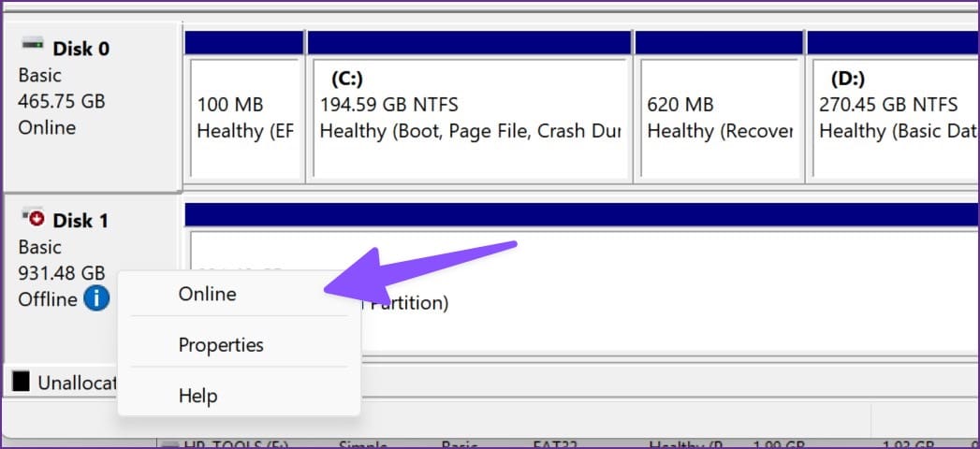980x449 pixels.
Task: Select the 100 MB EFI partition
Action: pos(244,118)
